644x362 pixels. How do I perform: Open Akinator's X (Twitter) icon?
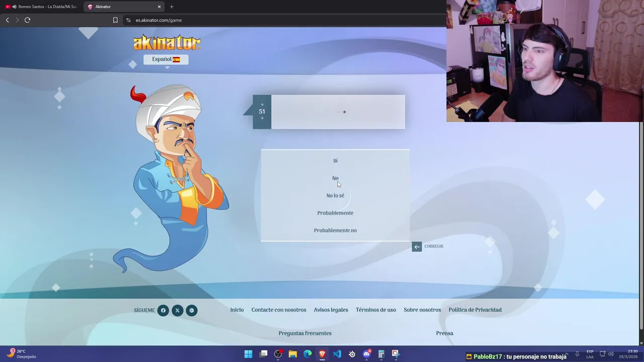click(177, 310)
